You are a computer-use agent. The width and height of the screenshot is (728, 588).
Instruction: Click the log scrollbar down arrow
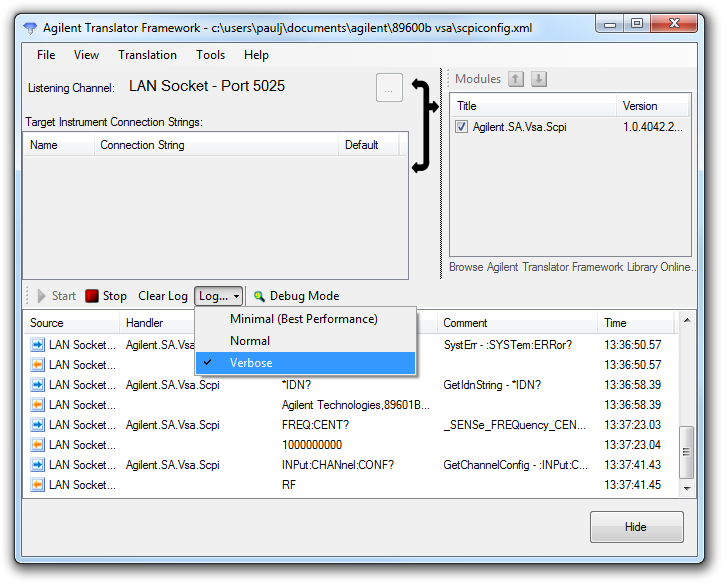687,488
